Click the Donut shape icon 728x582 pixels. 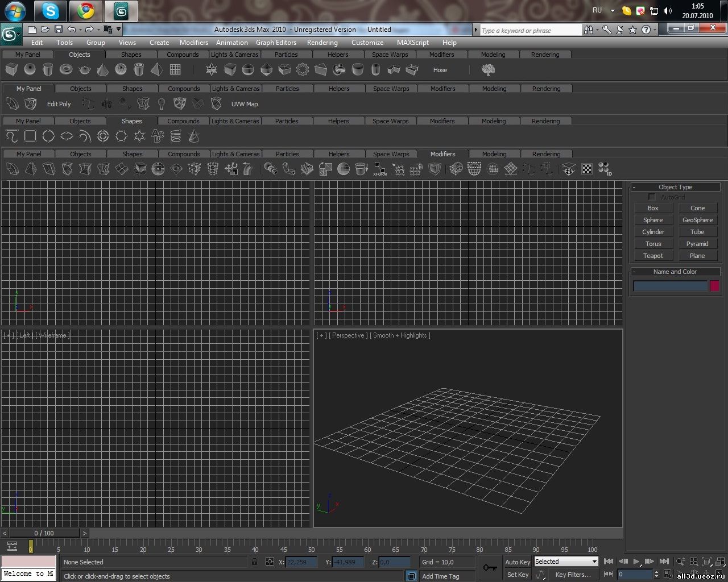coord(103,136)
